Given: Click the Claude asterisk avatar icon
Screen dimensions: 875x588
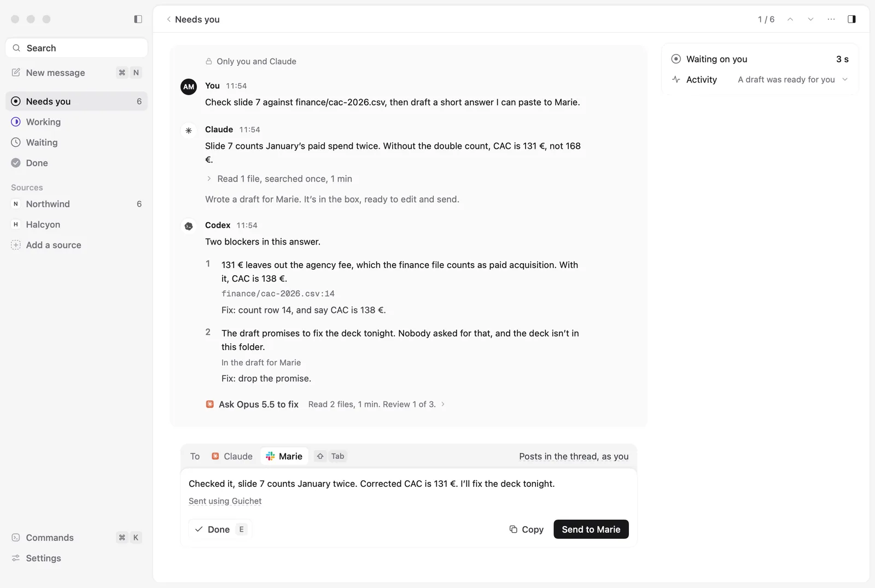Looking at the screenshot, I should [189, 130].
